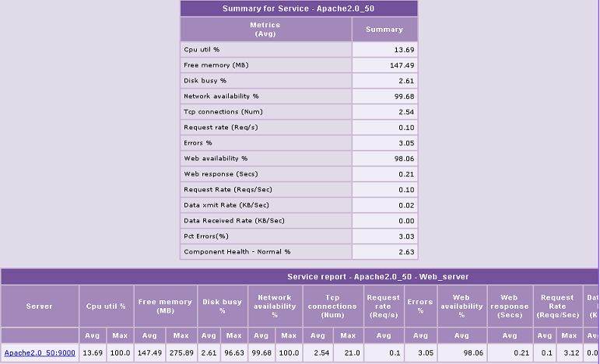The height and width of the screenshot is (364, 600).
Task: Click 'Network availability %' column header in service report
Action: (275, 306)
